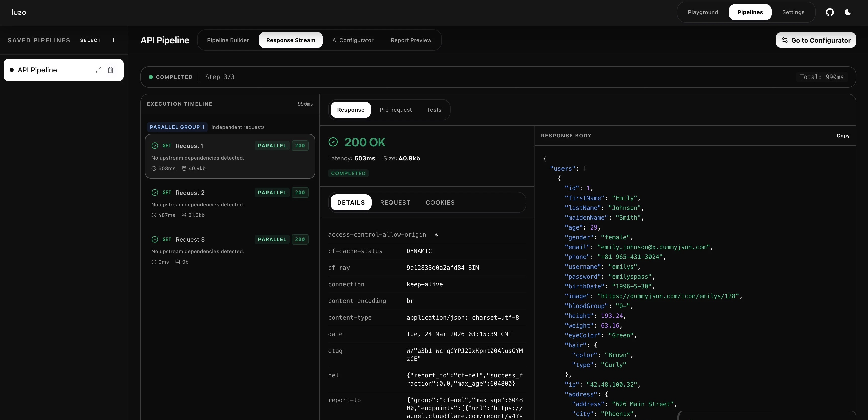The width and height of the screenshot is (868, 420).
Task: Click the Request 3 status check icon
Action: point(155,240)
